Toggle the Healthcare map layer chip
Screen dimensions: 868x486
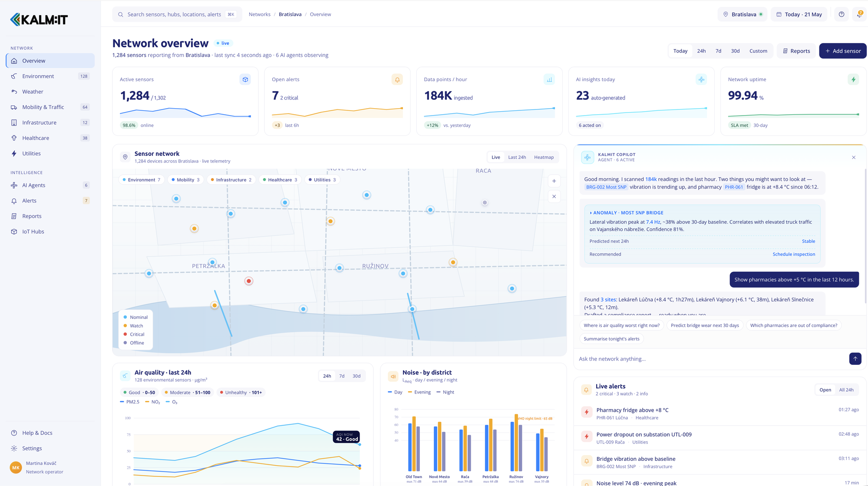tap(280, 180)
